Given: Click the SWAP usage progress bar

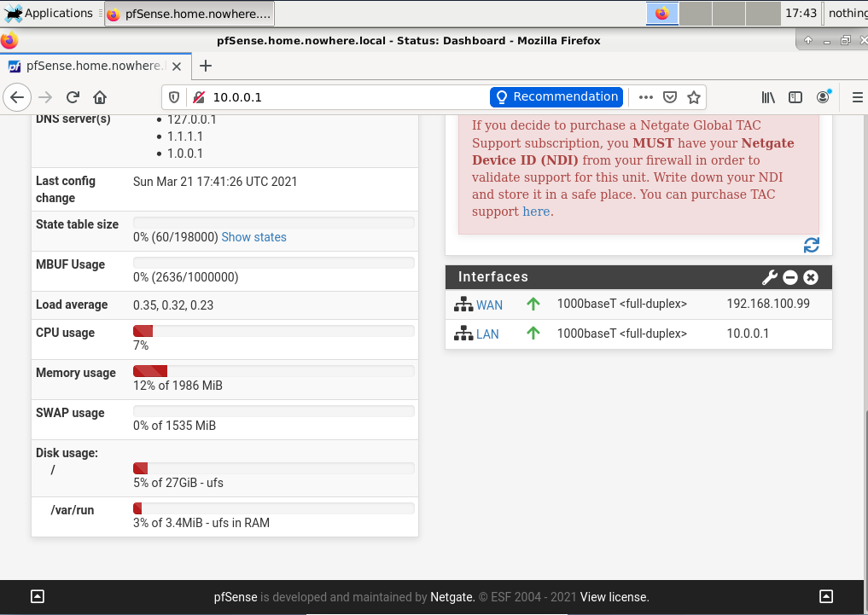Looking at the screenshot, I should point(273,411).
